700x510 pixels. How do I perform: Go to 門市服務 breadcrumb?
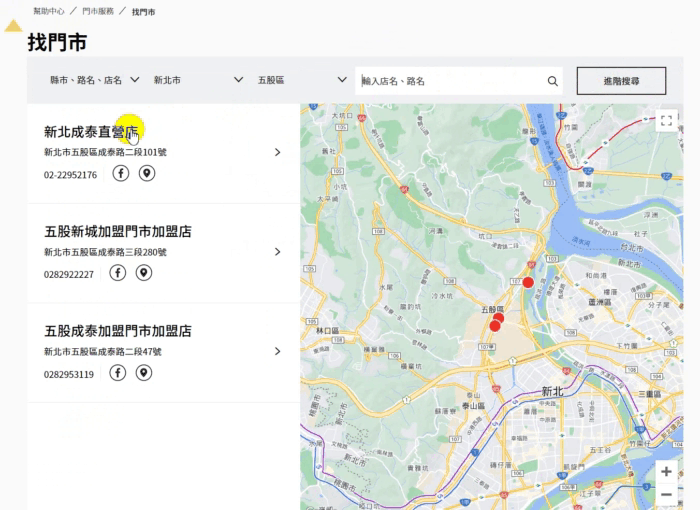pyautogui.click(x=98, y=11)
